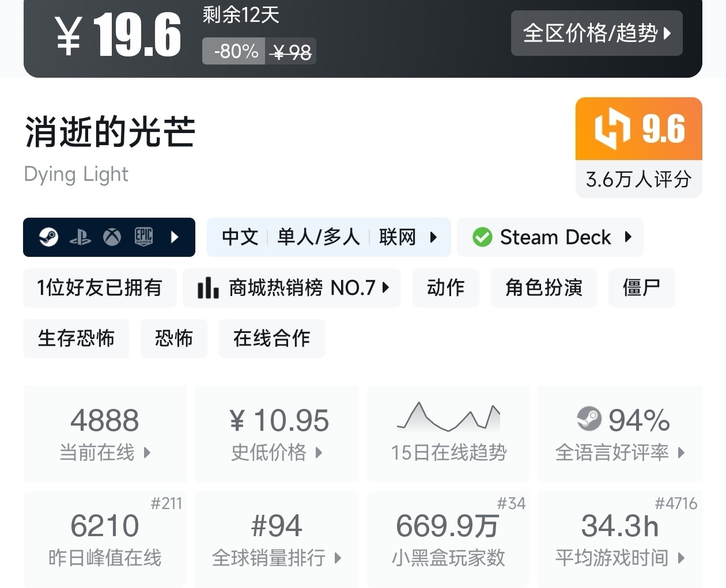The image size is (726, 588).
Task: View 史低价格 ¥10.95 details
Action: [277, 433]
